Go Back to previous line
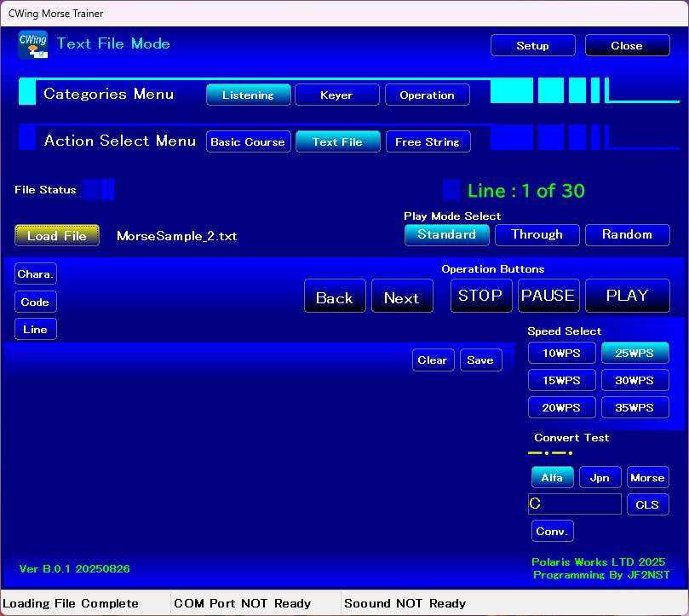This screenshot has height=616, width=689. tap(335, 296)
